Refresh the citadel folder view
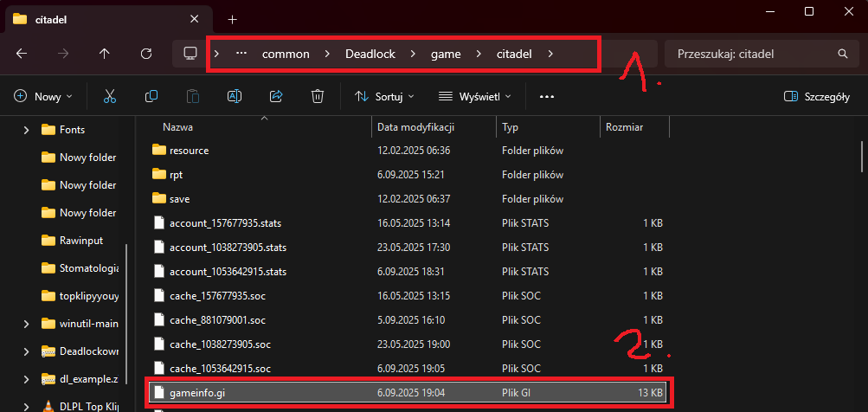This screenshot has width=868, height=412. [146, 54]
